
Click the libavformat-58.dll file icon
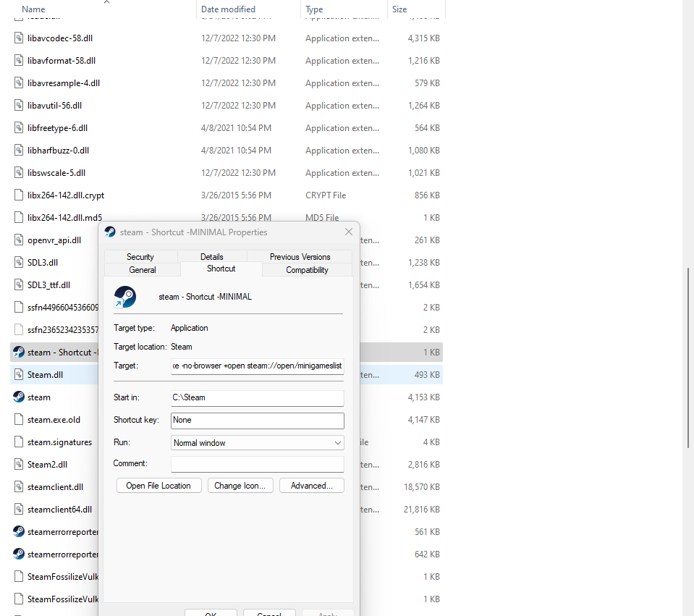pyautogui.click(x=19, y=60)
